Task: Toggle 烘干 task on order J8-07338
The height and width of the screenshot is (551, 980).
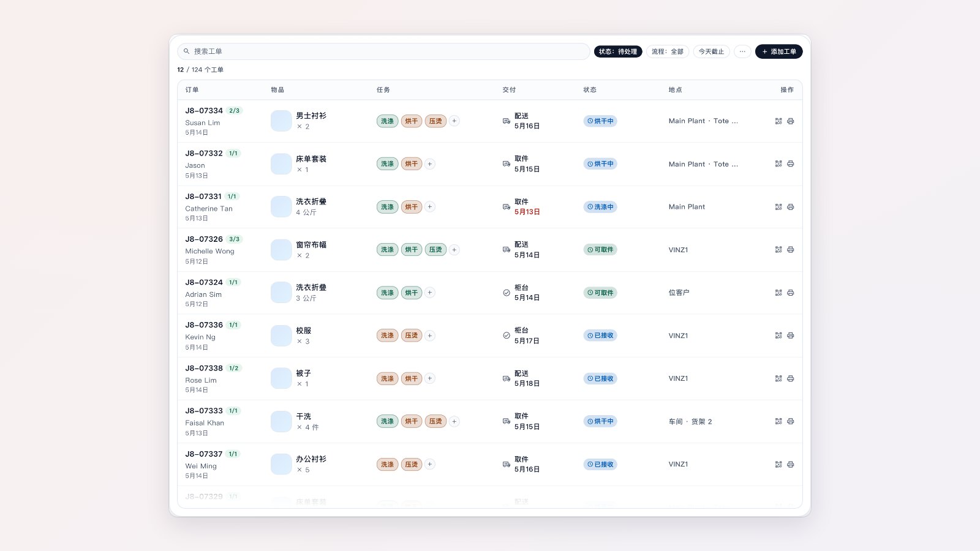Action: coord(412,378)
